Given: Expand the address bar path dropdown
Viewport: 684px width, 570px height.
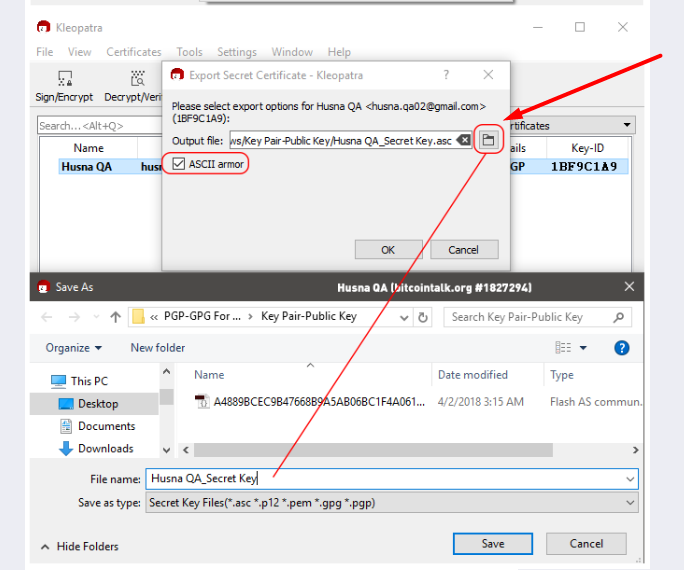Looking at the screenshot, I should pyautogui.click(x=404, y=317).
